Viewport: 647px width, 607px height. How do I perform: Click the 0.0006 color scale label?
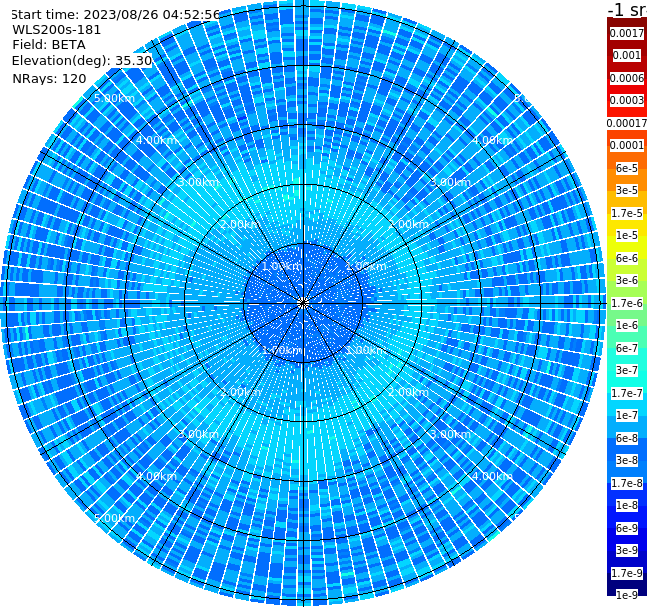click(627, 78)
